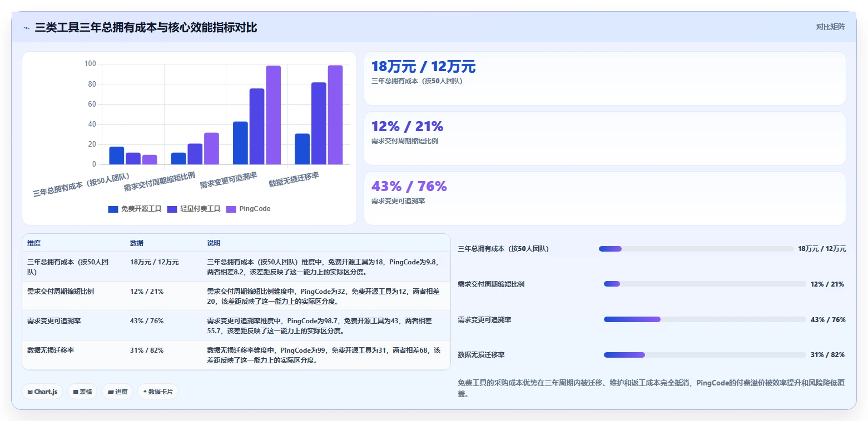The width and height of the screenshot is (868, 421).
Task: Click the table row label 数据无损迁移率
Action: coord(51,350)
